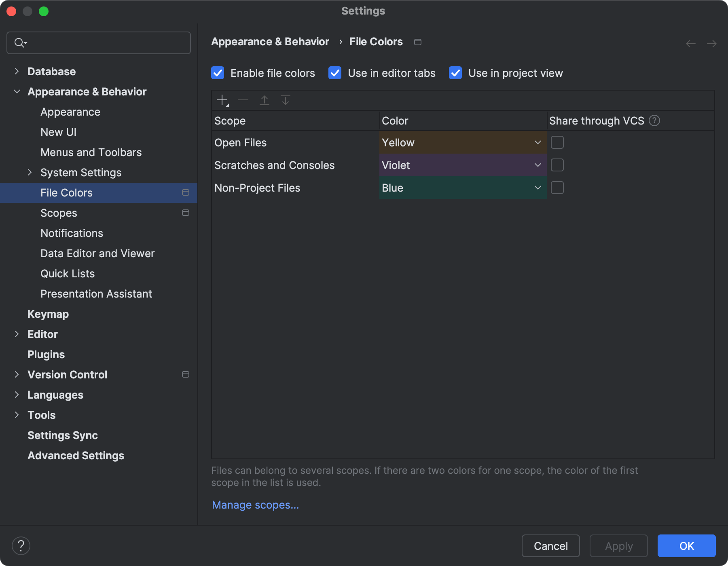Focus the settings search field

click(x=99, y=43)
